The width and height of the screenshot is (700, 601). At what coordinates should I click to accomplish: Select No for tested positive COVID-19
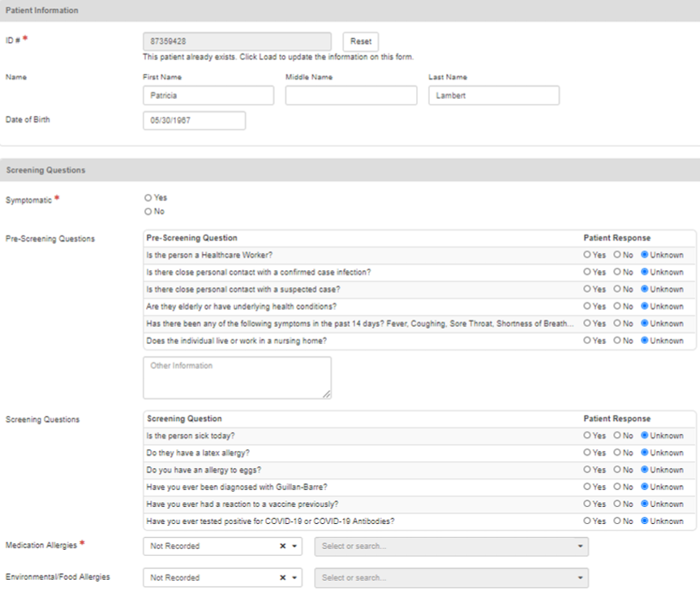[x=617, y=521]
